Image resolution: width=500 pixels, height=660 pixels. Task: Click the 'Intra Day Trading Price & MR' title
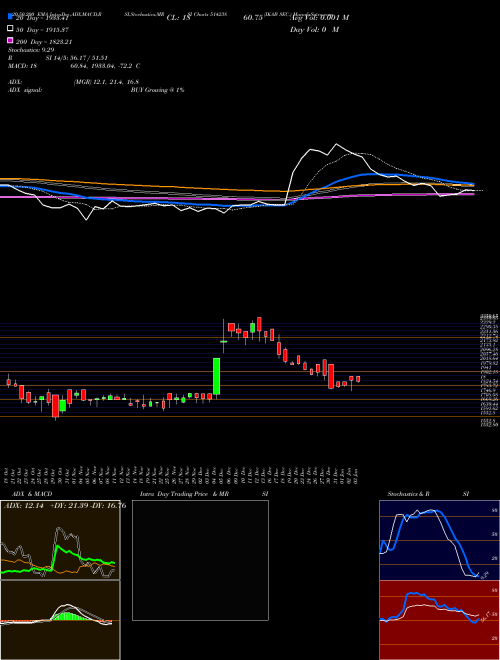[x=184, y=494]
